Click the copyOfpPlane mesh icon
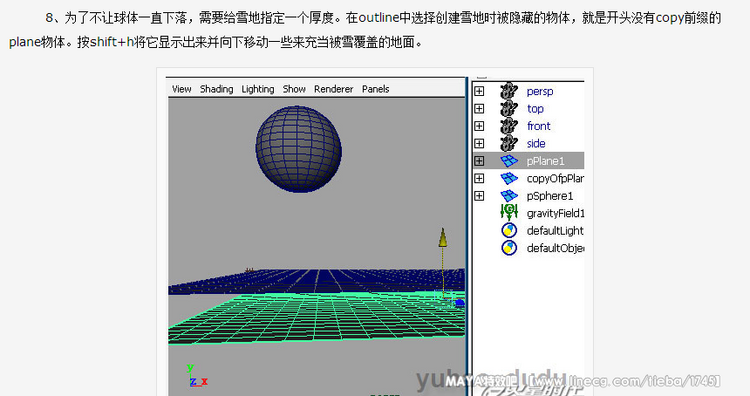Image resolution: width=750 pixels, height=396 pixels. pos(509,178)
